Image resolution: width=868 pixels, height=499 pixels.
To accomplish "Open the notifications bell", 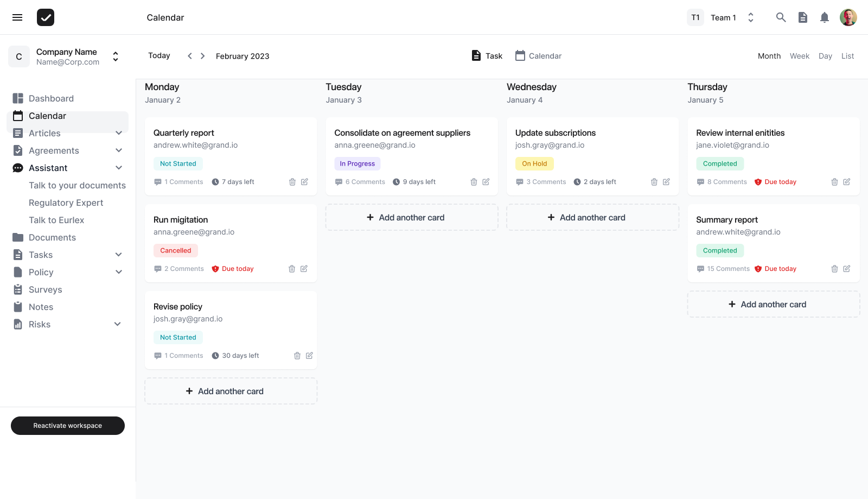I will 824,17.
